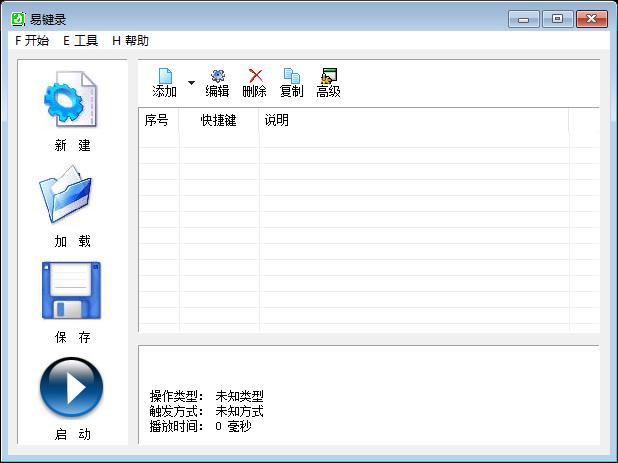Image resolution: width=618 pixels, height=463 pixels.
Task: Click the 播放时间 value 0 毫秒
Action: pyautogui.click(x=233, y=426)
